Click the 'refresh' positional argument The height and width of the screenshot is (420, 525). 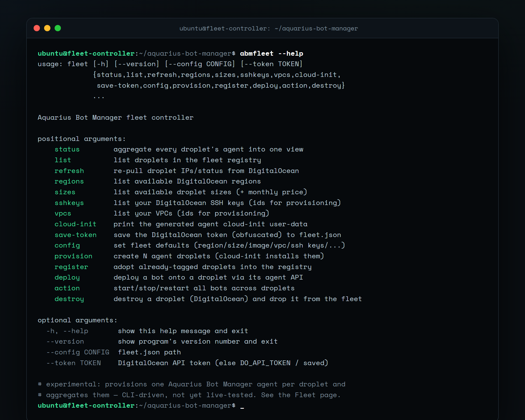click(x=69, y=171)
